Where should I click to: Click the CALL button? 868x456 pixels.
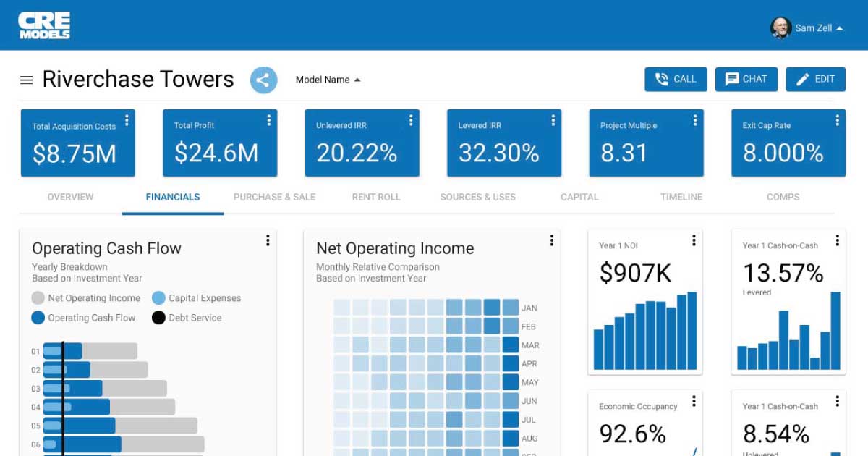676,80
